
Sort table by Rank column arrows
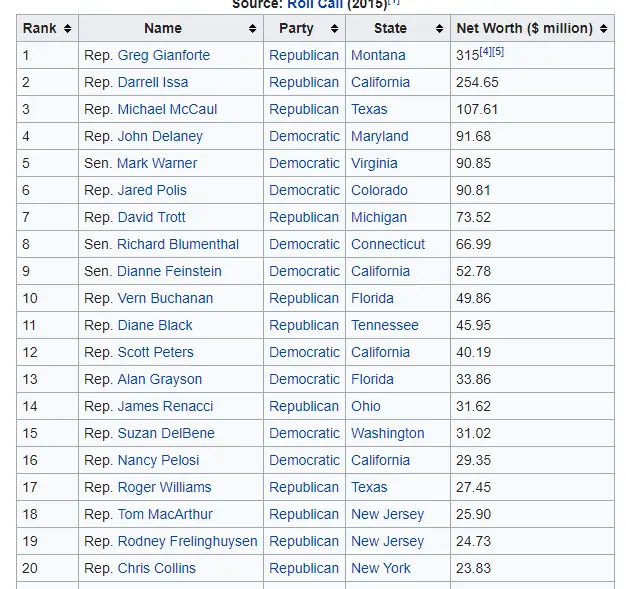click(x=67, y=28)
